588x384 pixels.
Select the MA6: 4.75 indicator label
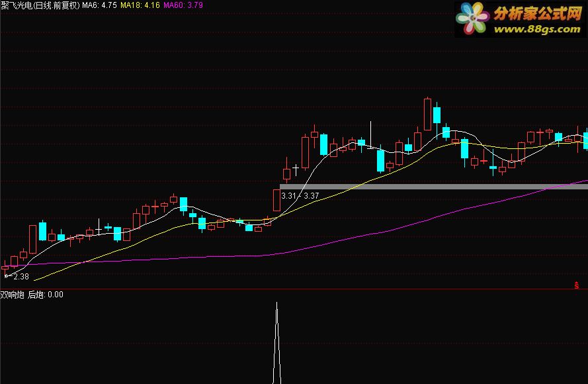(x=99, y=5)
